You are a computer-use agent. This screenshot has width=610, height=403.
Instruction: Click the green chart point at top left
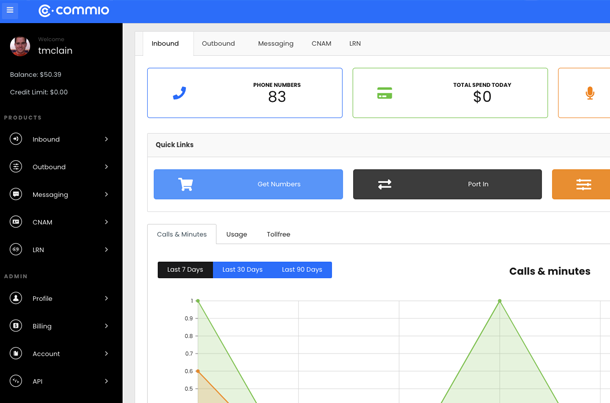[198, 301]
